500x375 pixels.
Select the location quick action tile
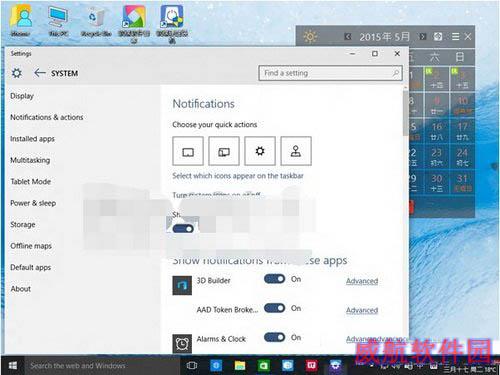click(x=296, y=151)
